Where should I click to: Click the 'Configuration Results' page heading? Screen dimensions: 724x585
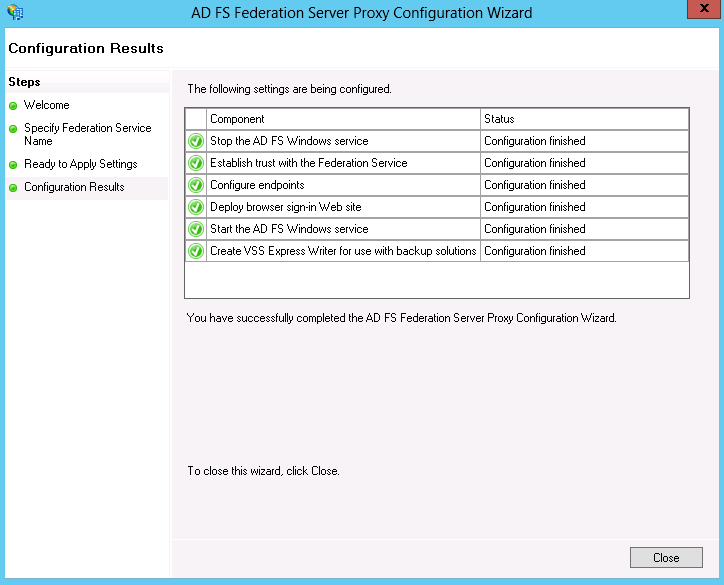tap(86, 48)
